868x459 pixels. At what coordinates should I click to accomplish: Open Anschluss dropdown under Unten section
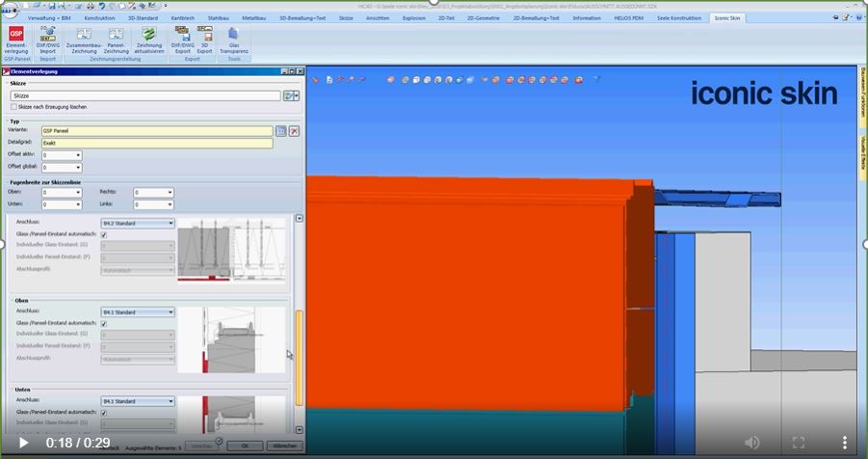click(x=138, y=401)
